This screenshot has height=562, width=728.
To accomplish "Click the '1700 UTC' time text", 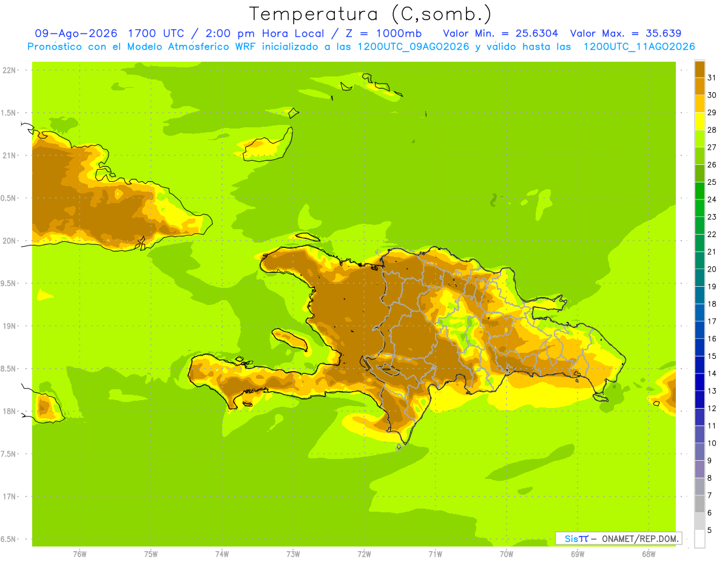I will pos(158,33).
